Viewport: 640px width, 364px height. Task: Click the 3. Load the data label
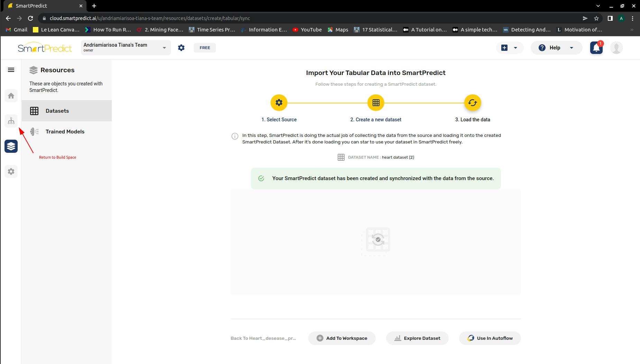(x=473, y=120)
